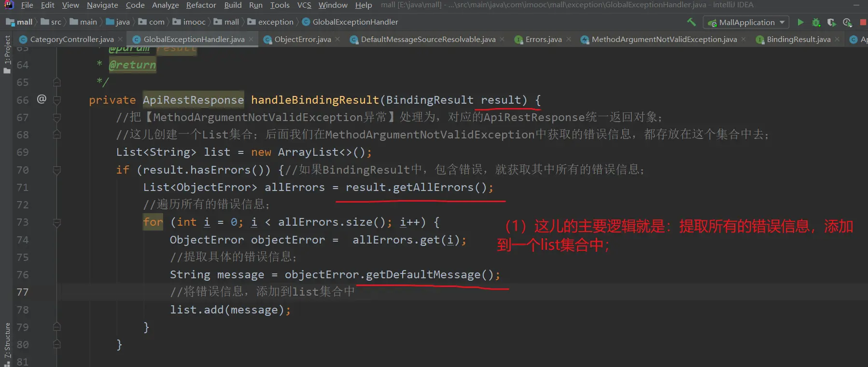Click the handleBindingResult method name on line 66
The width and height of the screenshot is (868, 367).
coord(315,100)
